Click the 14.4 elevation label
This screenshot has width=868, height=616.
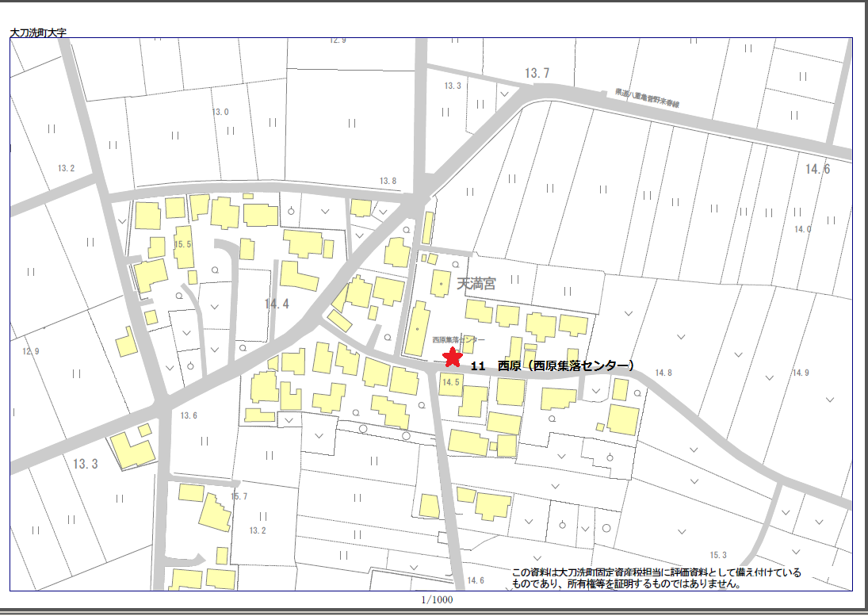[x=277, y=303]
